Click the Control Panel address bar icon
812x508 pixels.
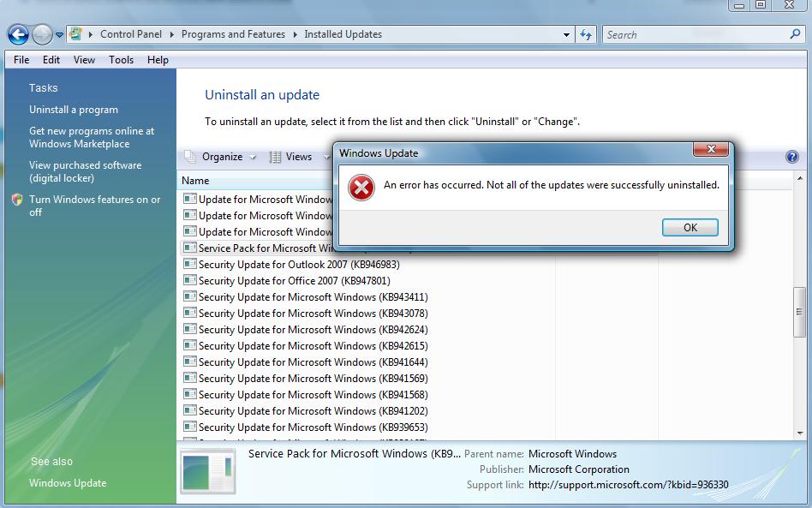pyautogui.click(x=75, y=34)
